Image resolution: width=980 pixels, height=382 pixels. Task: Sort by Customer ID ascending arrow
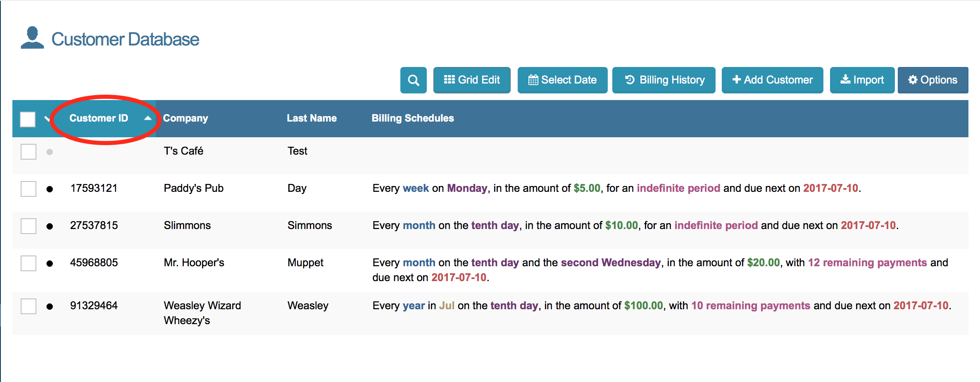[x=147, y=118]
